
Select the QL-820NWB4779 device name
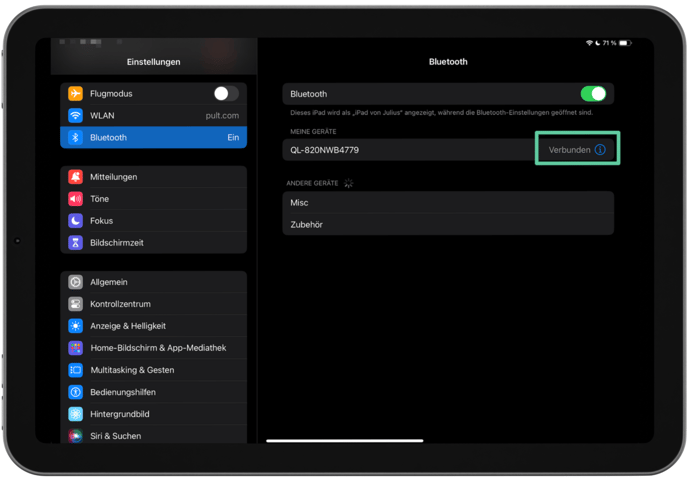324,150
